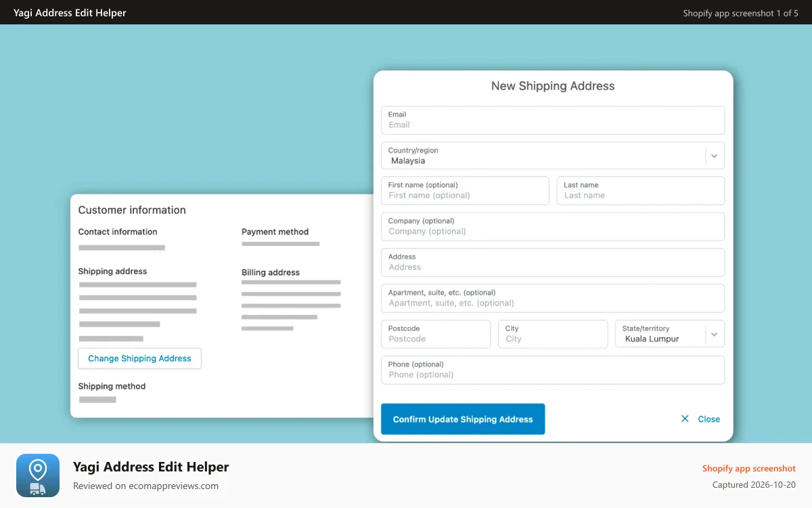812x508 pixels.
Task: Focus the Email input field
Action: [553, 120]
